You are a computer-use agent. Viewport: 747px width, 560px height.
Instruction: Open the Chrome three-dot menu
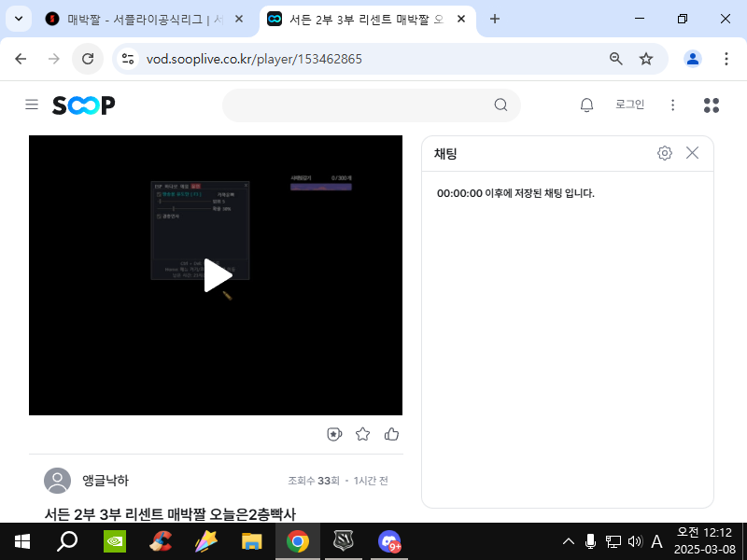pos(726,59)
